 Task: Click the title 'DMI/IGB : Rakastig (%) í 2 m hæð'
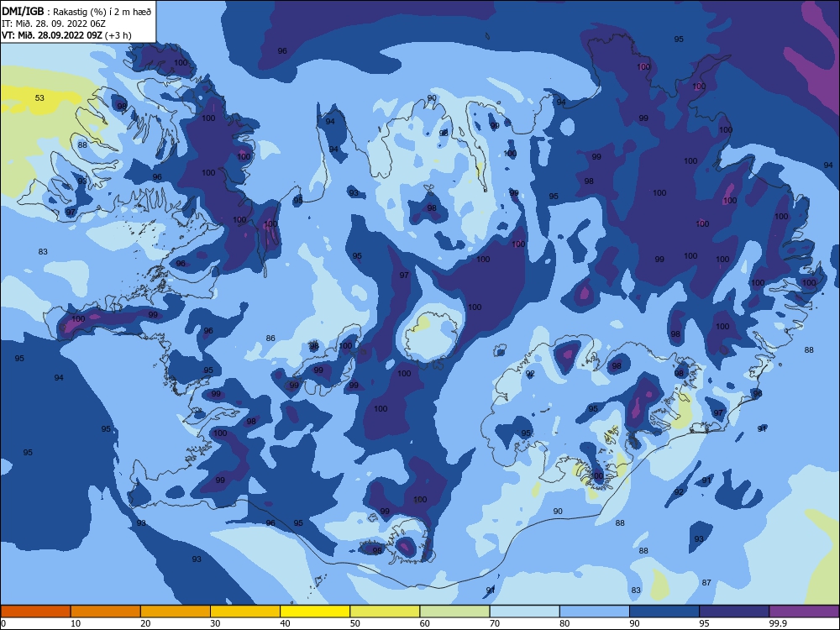pyautogui.click(x=76, y=11)
